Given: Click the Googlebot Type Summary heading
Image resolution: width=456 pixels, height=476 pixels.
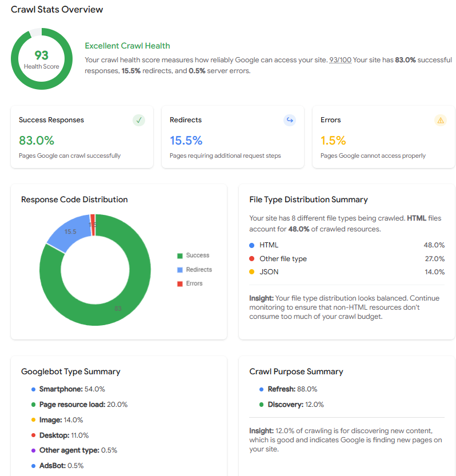Looking at the screenshot, I should 71,371.
